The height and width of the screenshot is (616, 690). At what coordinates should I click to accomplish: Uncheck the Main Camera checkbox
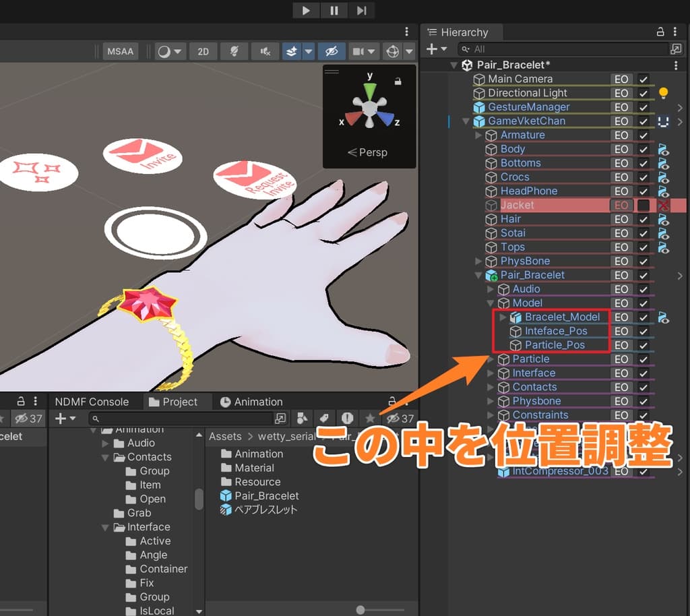[644, 79]
